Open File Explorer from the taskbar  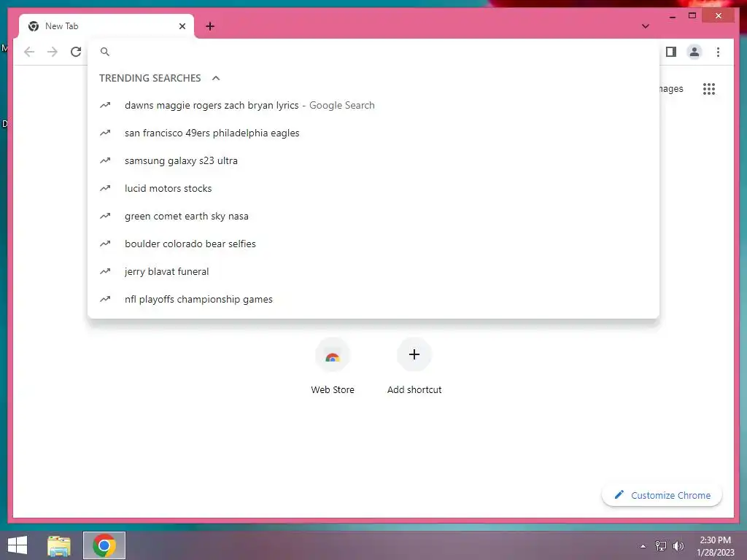point(59,545)
